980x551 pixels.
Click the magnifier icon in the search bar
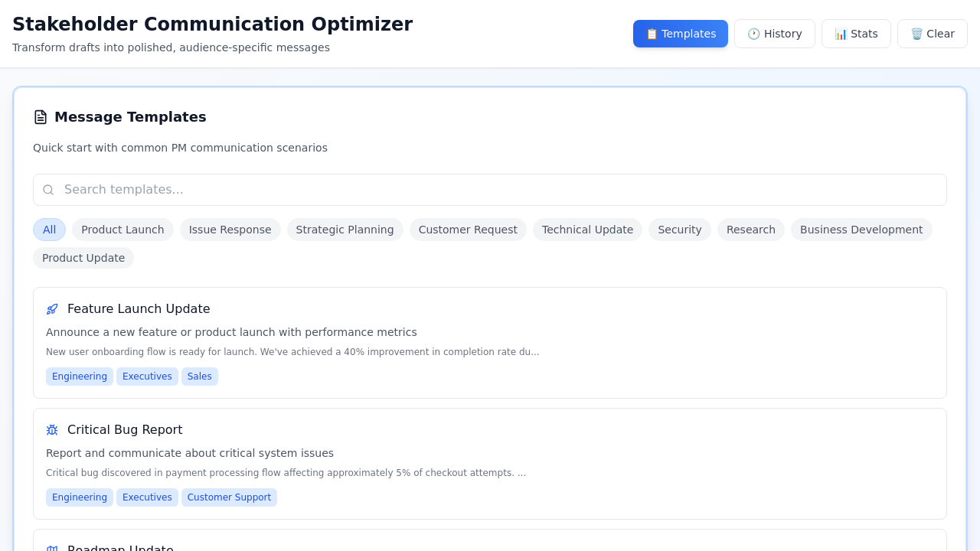click(x=48, y=190)
